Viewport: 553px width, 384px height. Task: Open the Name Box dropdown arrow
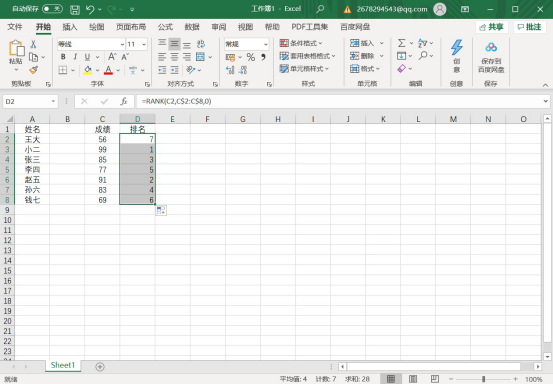click(53, 102)
